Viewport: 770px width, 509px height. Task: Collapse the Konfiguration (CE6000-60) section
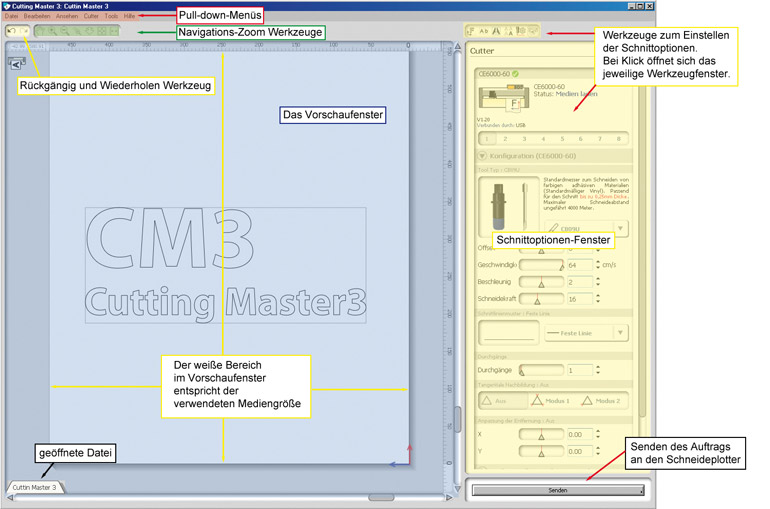click(482, 156)
